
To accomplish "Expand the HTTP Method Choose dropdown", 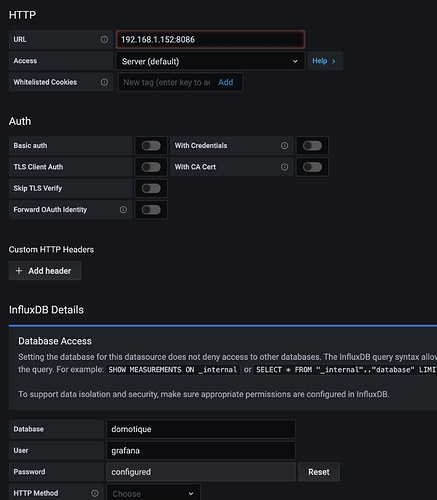I will point(153,493).
